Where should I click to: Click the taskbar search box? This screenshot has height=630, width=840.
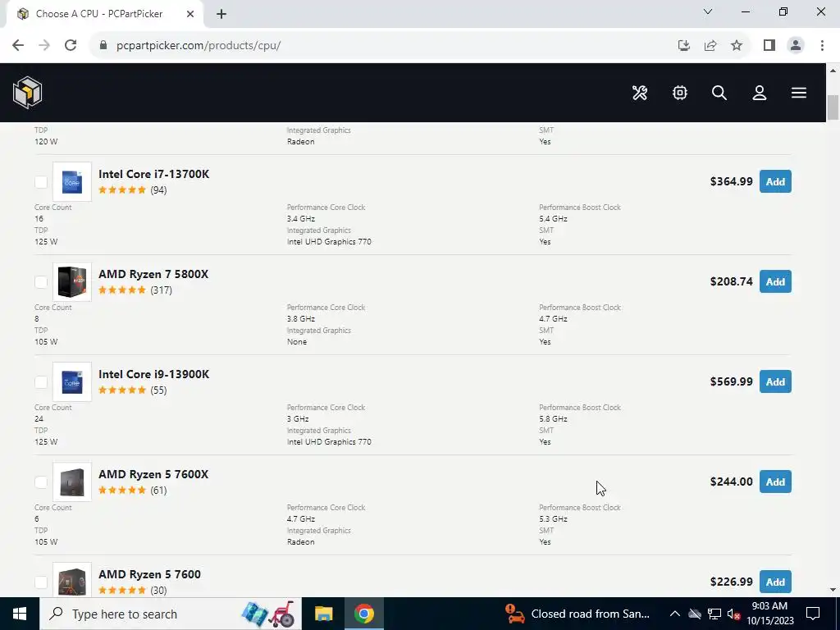click(171, 614)
